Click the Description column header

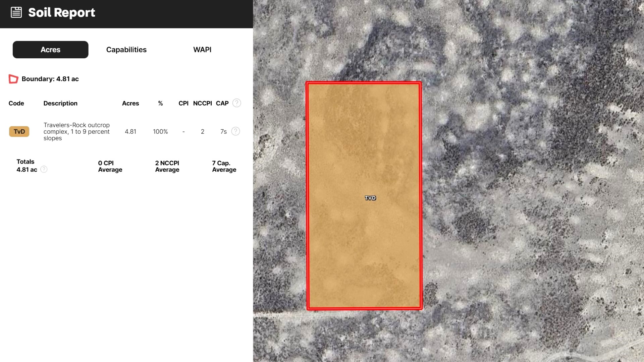coord(60,103)
